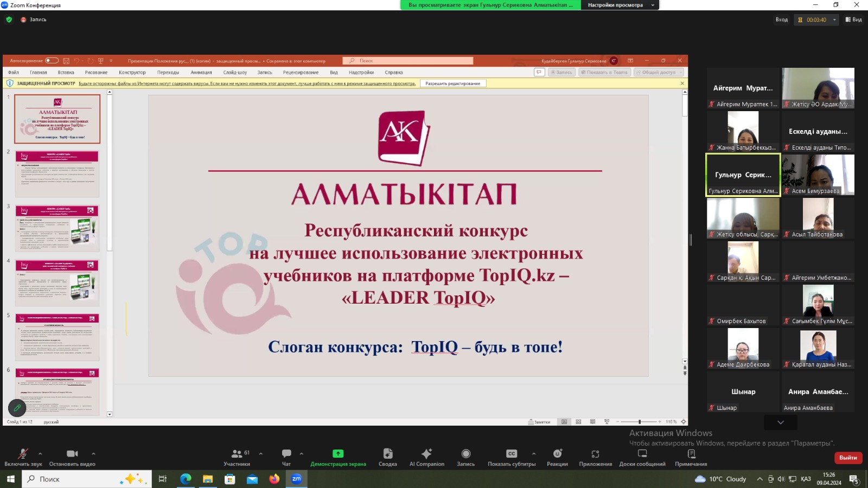Open Microsoft Edge from the taskbar
The height and width of the screenshot is (488, 868).
coord(186,479)
